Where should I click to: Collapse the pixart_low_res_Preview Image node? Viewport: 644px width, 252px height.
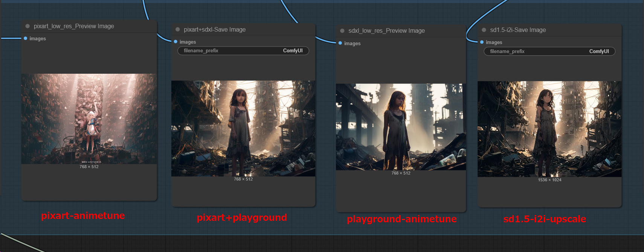27,26
